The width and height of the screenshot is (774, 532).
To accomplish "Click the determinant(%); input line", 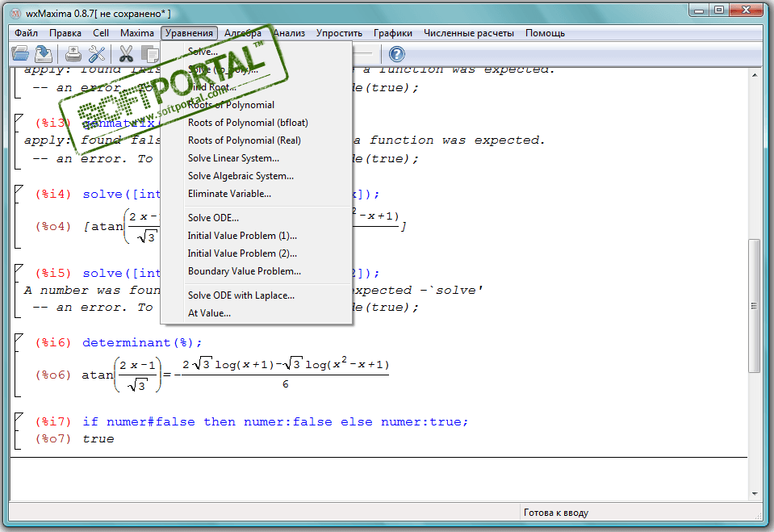I will point(142,343).
